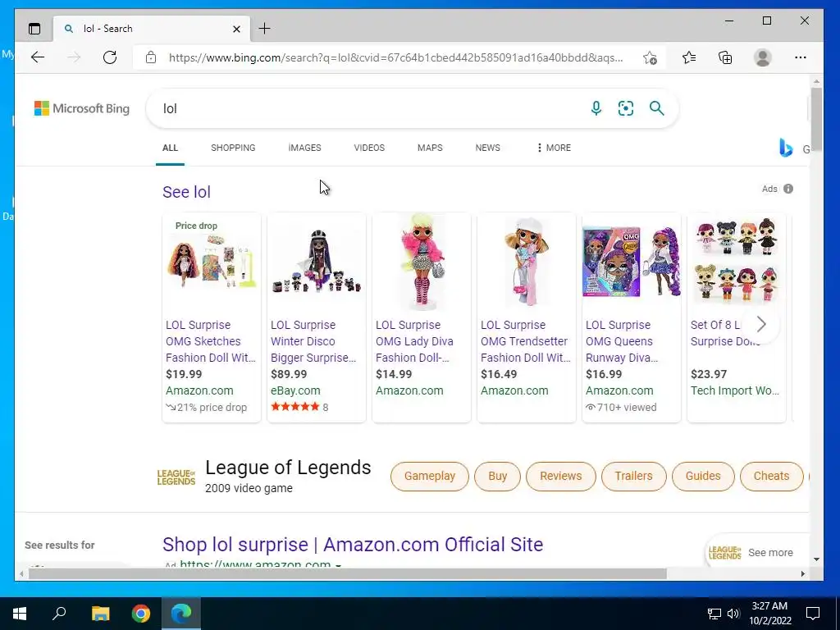Click the Gameplay filter pill
840x630 pixels.
(x=430, y=477)
